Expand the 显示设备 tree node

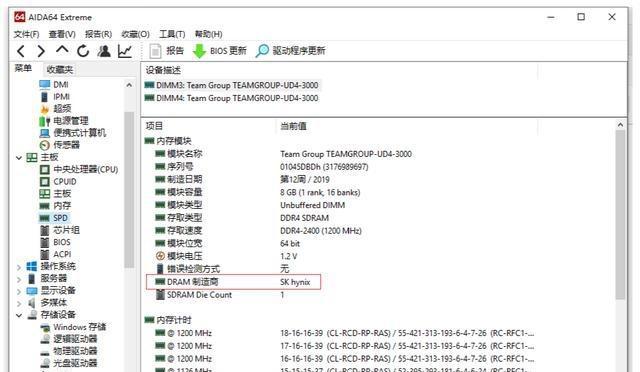point(19,291)
